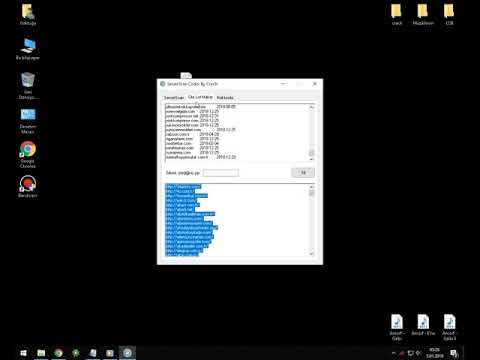This screenshot has height=360, width=480.
Task: Click the scrollbar thumb of the highlighted URL list
Action: tap(311, 193)
